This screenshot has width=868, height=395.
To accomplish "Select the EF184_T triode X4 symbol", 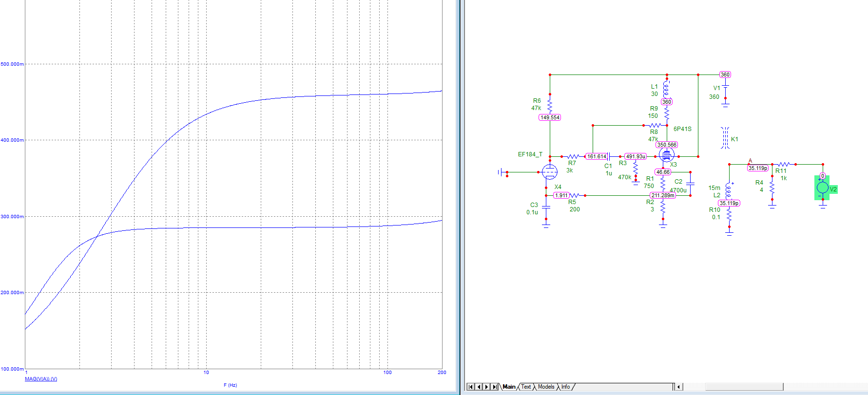I will pos(550,172).
